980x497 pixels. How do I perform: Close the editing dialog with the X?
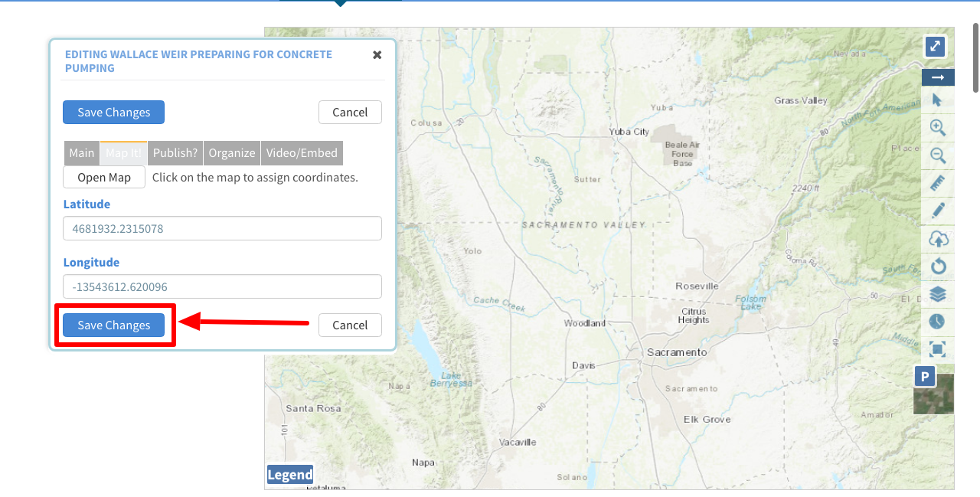coord(377,55)
